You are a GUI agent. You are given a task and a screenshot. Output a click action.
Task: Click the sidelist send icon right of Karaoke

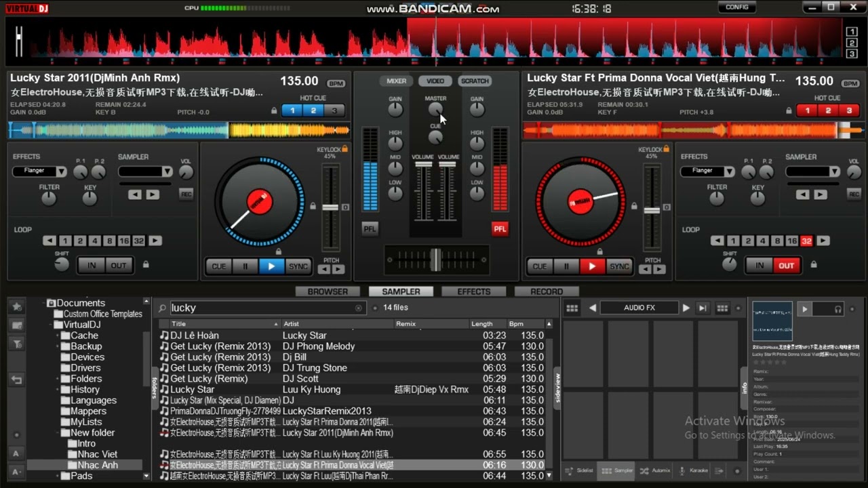click(x=719, y=470)
